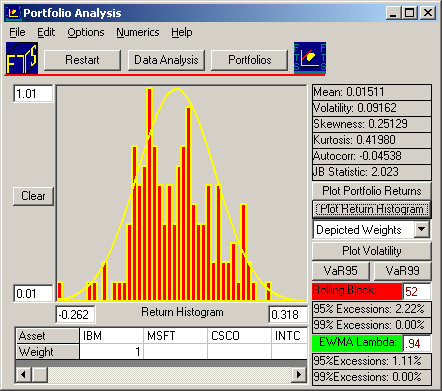Click the VaR95 button

coord(341,271)
